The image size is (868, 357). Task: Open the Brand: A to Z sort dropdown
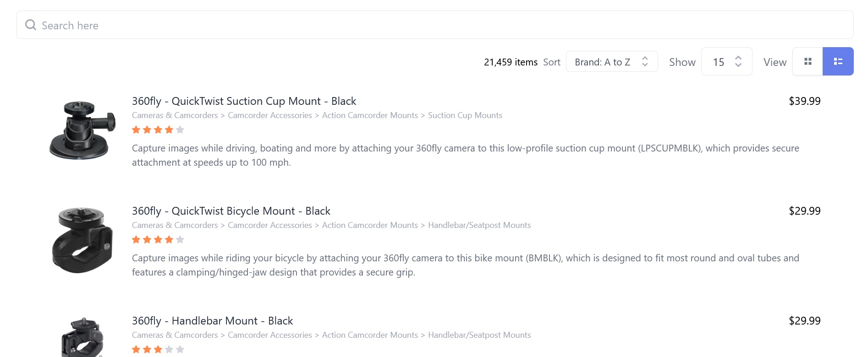click(612, 61)
